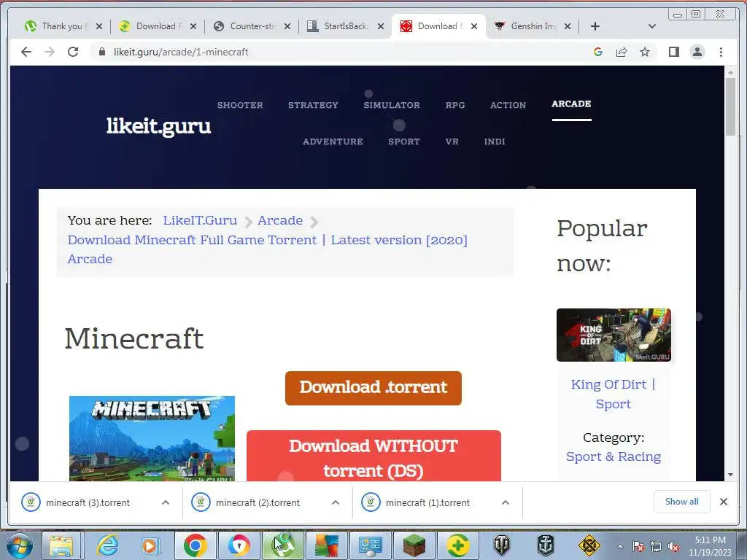
Task: Show all downloads
Action: [682, 502]
